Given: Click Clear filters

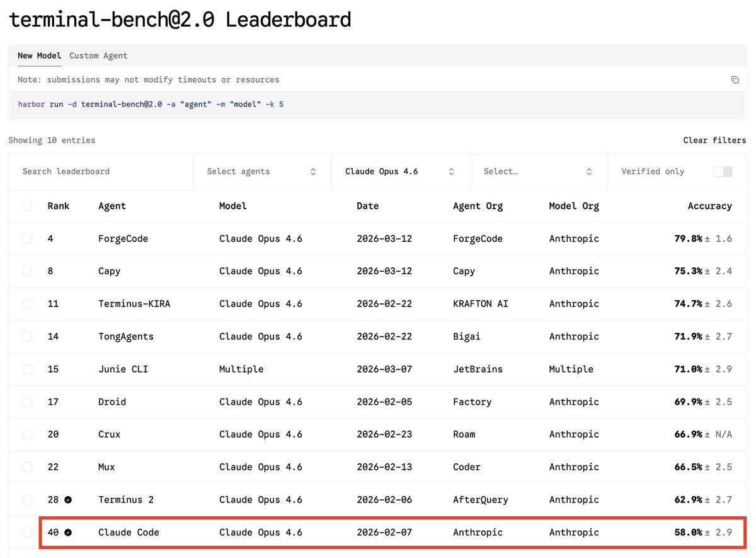Looking at the screenshot, I should 714,140.
